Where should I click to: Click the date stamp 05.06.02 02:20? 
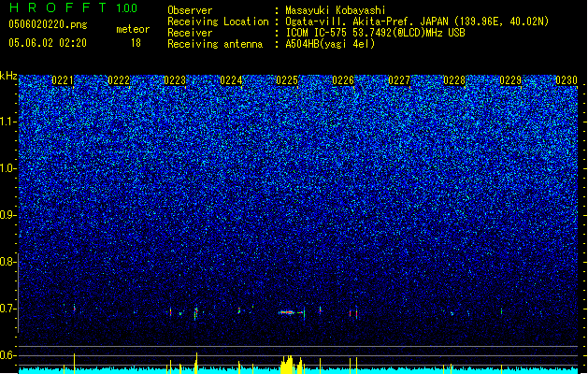[48, 43]
